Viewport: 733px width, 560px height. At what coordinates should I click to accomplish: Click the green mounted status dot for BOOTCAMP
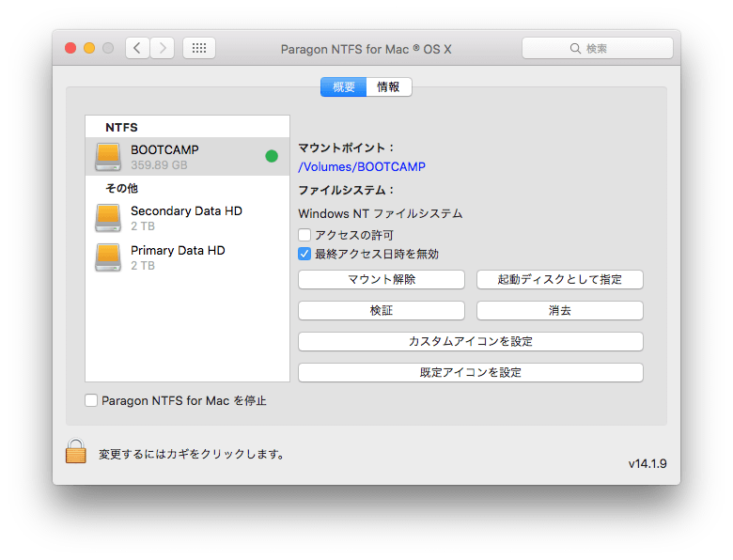click(x=272, y=156)
